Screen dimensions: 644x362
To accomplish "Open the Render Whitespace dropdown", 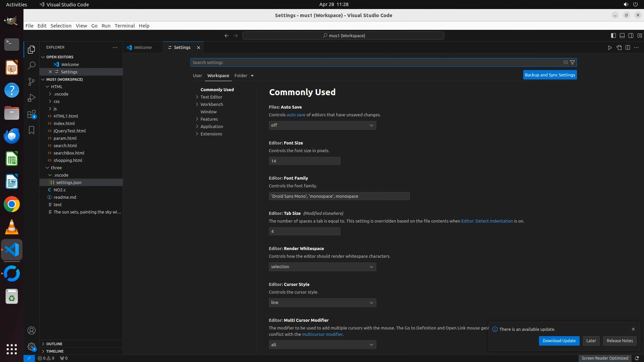I will pyautogui.click(x=322, y=267).
